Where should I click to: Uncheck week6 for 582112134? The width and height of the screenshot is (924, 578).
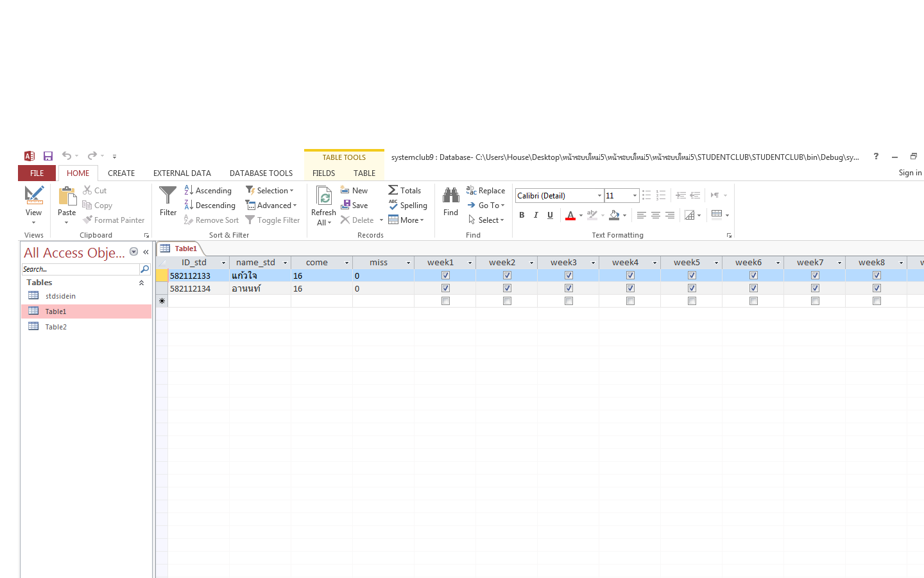click(x=753, y=288)
